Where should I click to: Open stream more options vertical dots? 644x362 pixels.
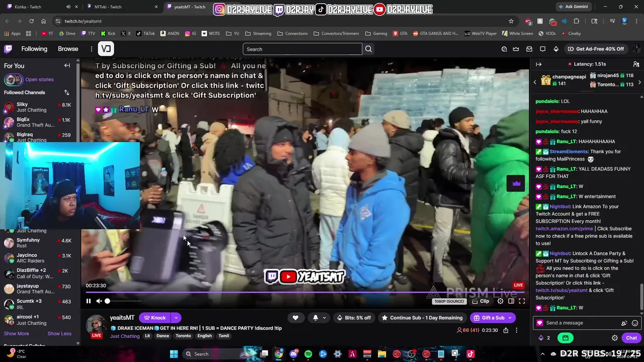pos(516,330)
